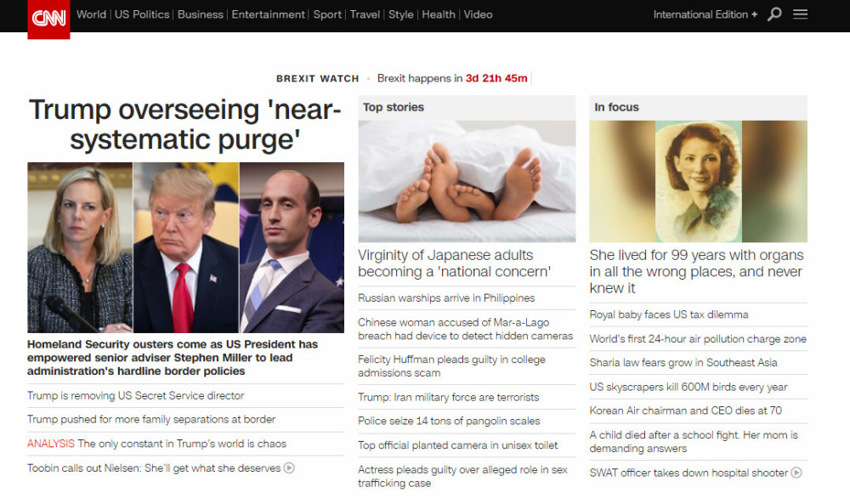Read 'Trump overseeing near-systematic purge' headline

(x=184, y=125)
